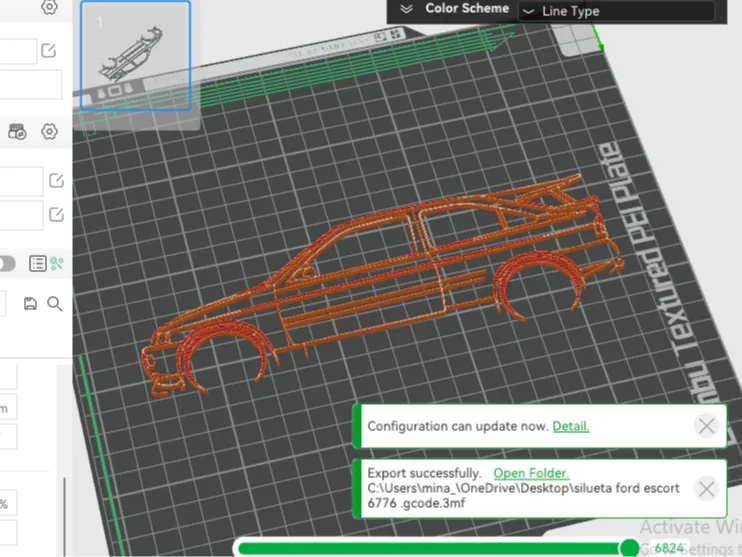The height and width of the screenshot is (557, 742).
Task: Open the settings list icon beside the toggle
Action: [37, 263]
